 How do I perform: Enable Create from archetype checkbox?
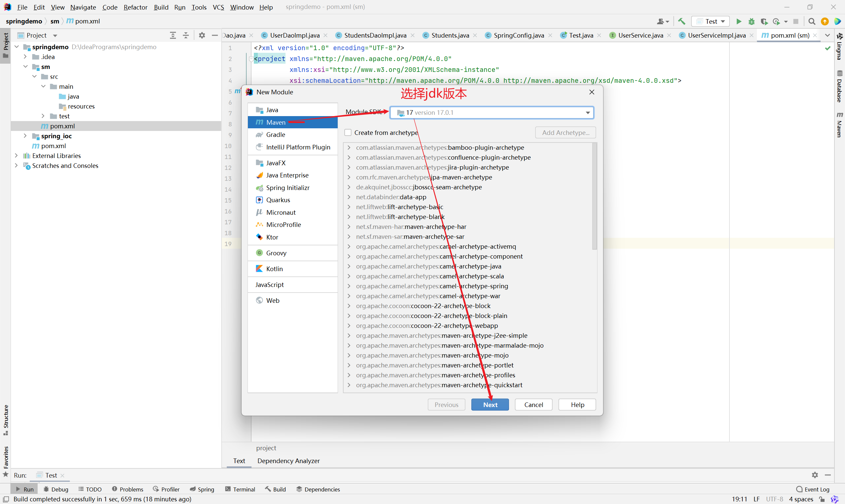[348, 133]
